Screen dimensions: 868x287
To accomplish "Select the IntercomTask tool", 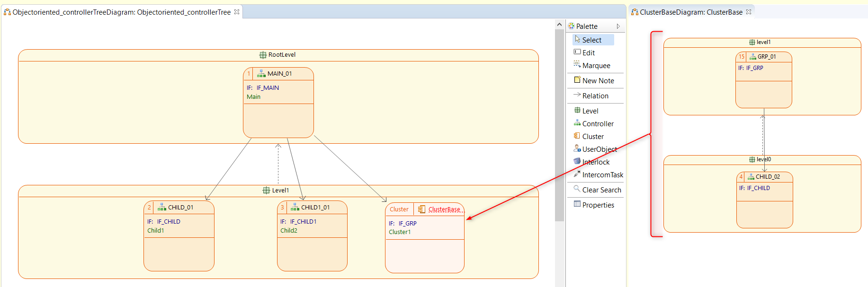I will [602, 174].
